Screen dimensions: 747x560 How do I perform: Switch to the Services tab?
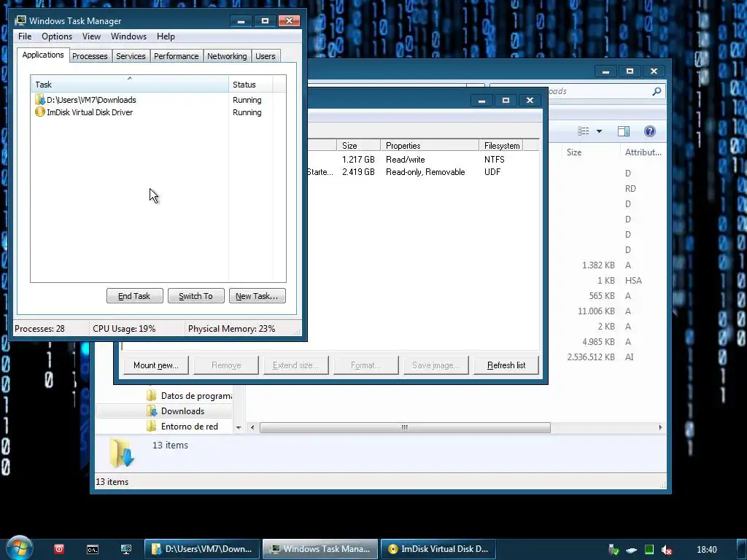(131, 56)
